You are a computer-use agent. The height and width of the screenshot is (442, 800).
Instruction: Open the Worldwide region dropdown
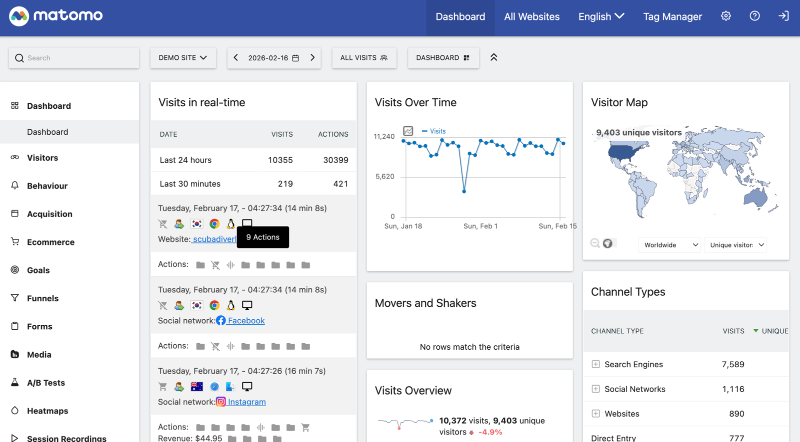(x=670, y=244)
